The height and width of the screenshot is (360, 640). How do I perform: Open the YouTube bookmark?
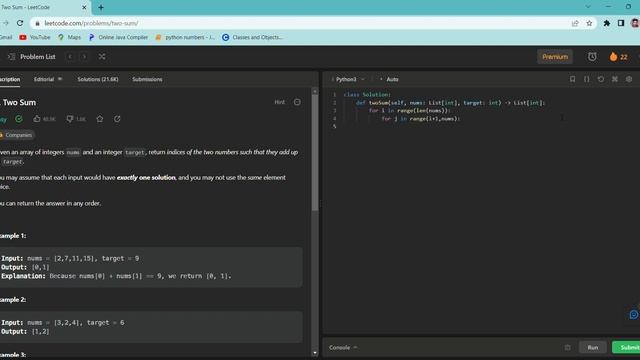[35, 37]
